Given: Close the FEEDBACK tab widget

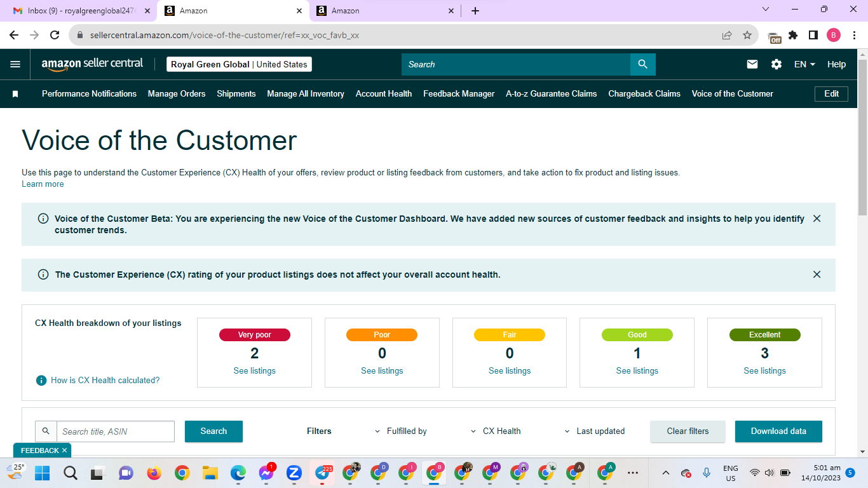Looking at the screenshot, I should [x=64, y=451].
